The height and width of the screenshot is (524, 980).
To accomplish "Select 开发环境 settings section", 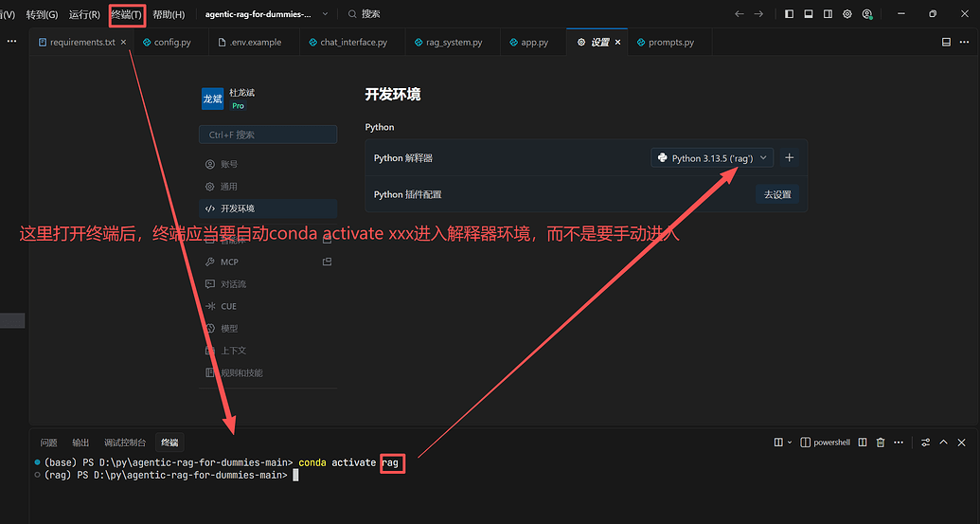I will tap(268, 208).
